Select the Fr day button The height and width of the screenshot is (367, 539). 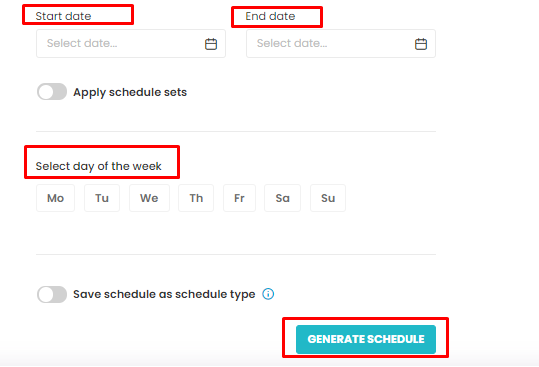tap(239, 198)
